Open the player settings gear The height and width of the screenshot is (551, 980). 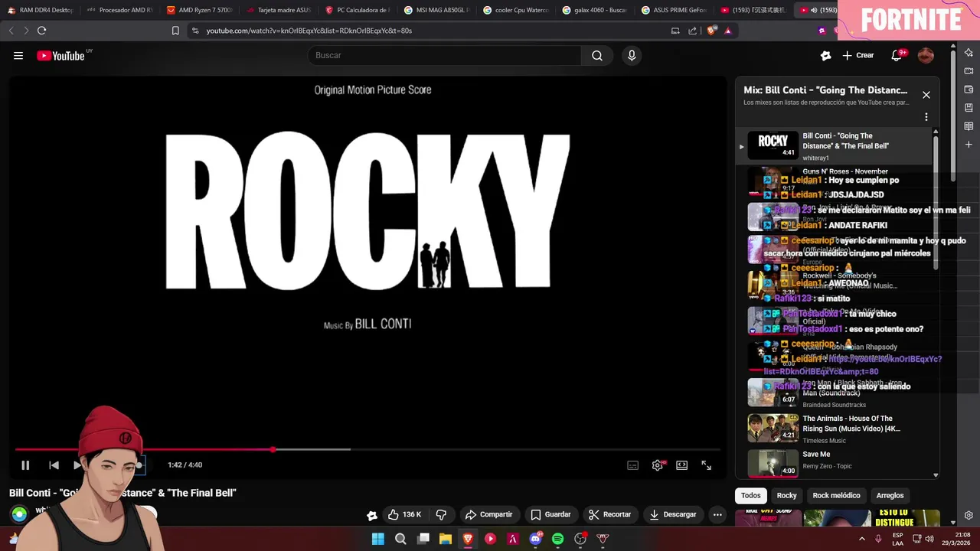click(x=658, y=465)
